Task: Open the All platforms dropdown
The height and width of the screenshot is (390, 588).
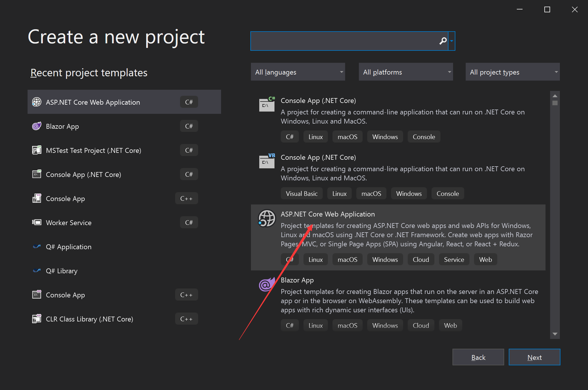Action: 406,72
